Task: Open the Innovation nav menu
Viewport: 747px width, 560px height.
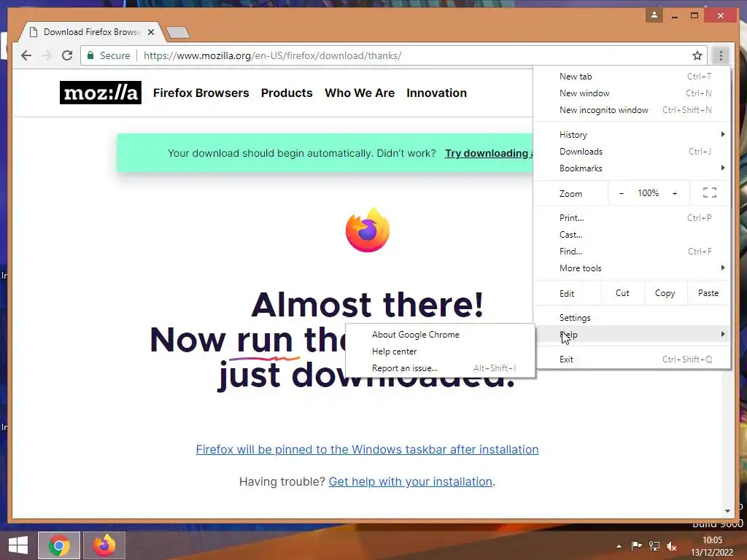Action: (436, 93)
